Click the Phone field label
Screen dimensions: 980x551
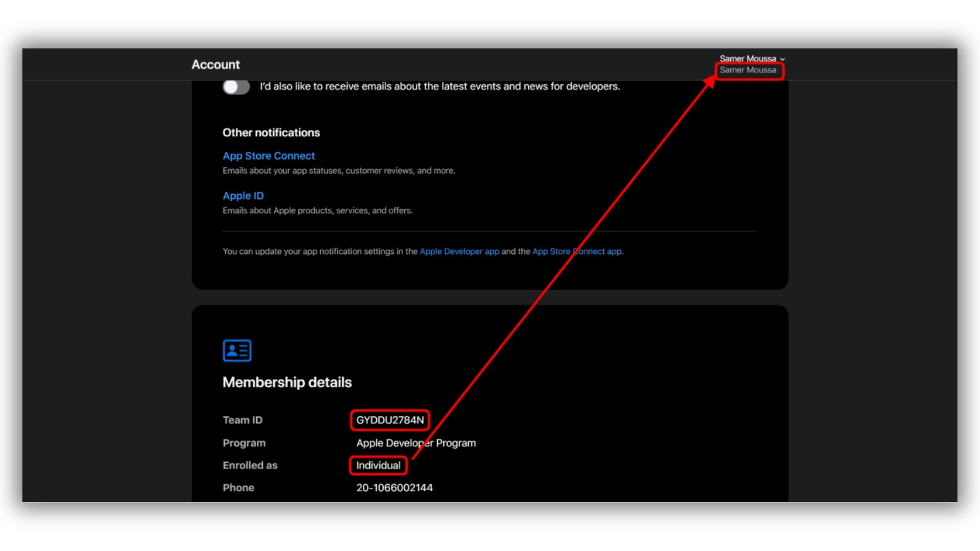[238, 488]
